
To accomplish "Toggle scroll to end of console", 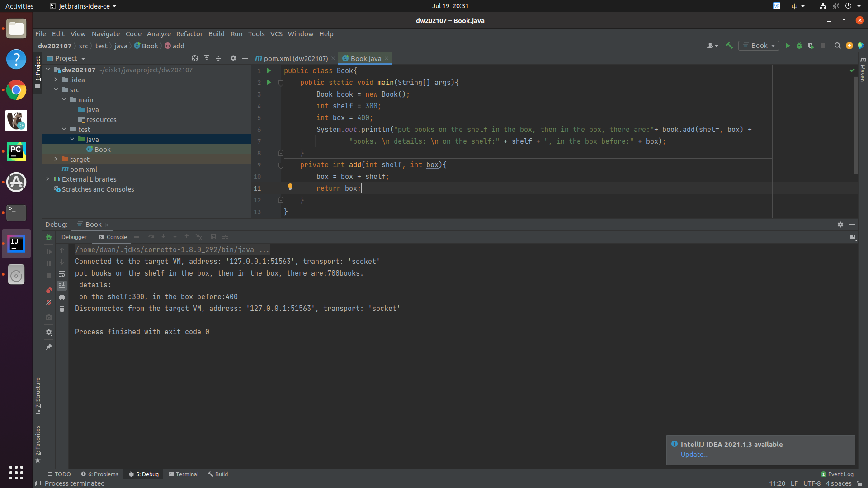I will click(x=62, y=286).
